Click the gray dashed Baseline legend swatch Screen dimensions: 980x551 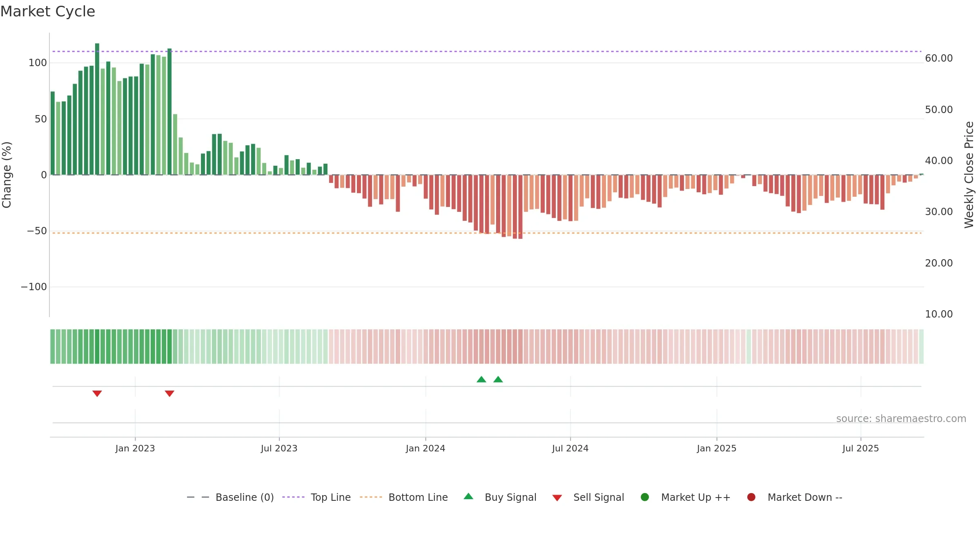click(198, 497)
